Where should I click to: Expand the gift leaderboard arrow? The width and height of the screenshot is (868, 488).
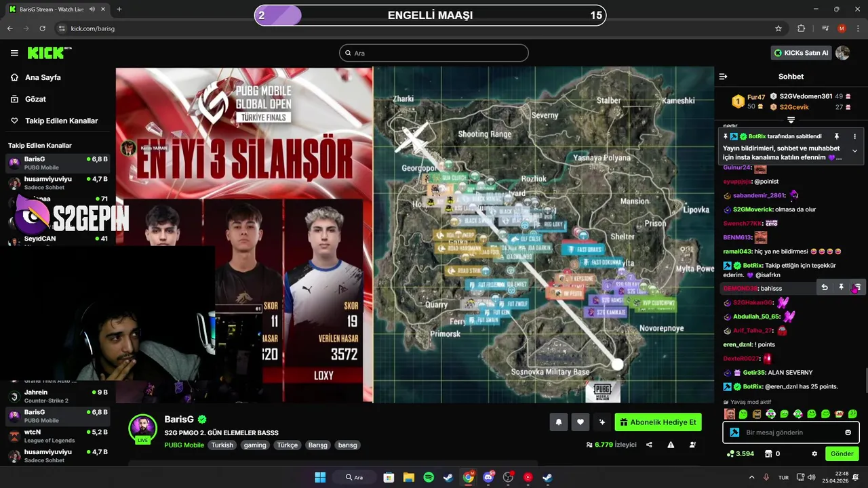(791, 120)
